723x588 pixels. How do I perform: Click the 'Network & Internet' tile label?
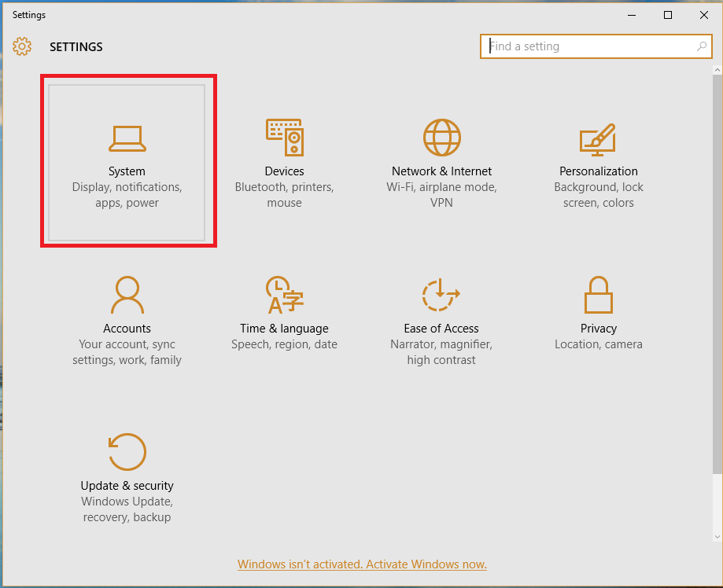coord(441,171)
